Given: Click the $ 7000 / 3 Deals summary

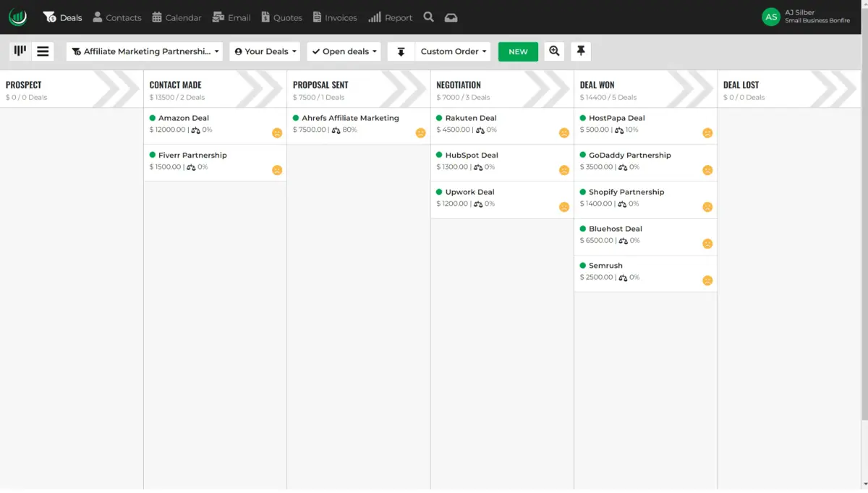Looking at the screenshot, I should click(x=463, y=97).
